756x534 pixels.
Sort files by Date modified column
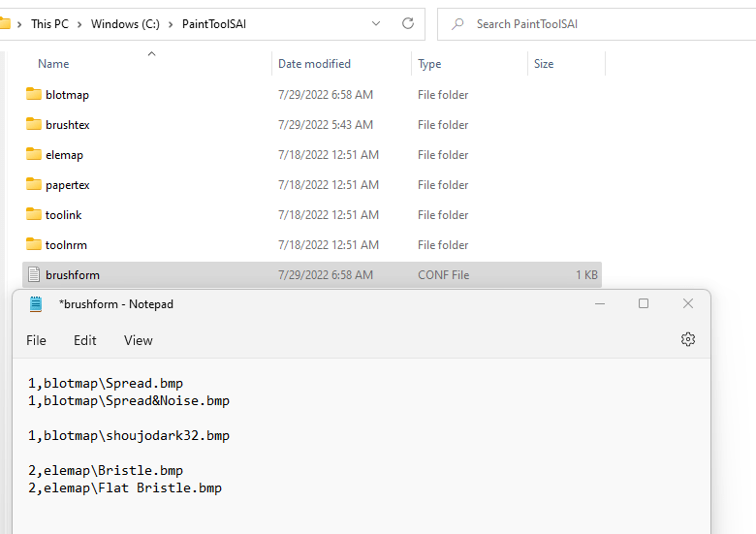[314, 64]
